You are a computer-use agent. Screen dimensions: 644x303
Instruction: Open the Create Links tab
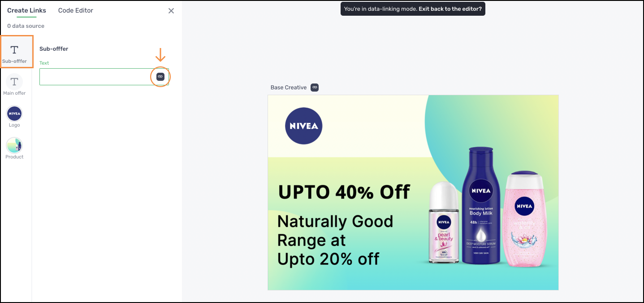(26, 10)
